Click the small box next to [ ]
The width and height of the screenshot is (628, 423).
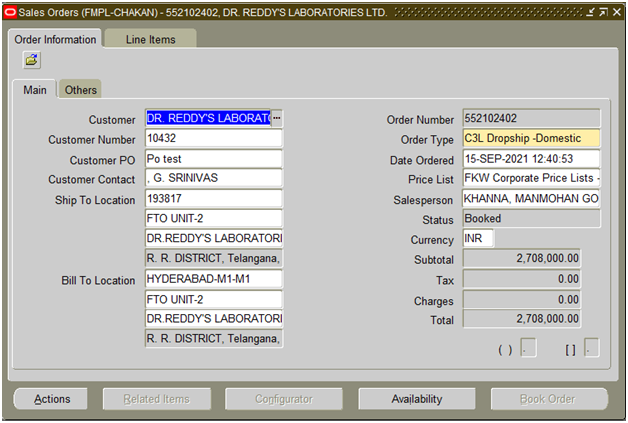click(x=592, y=348)
